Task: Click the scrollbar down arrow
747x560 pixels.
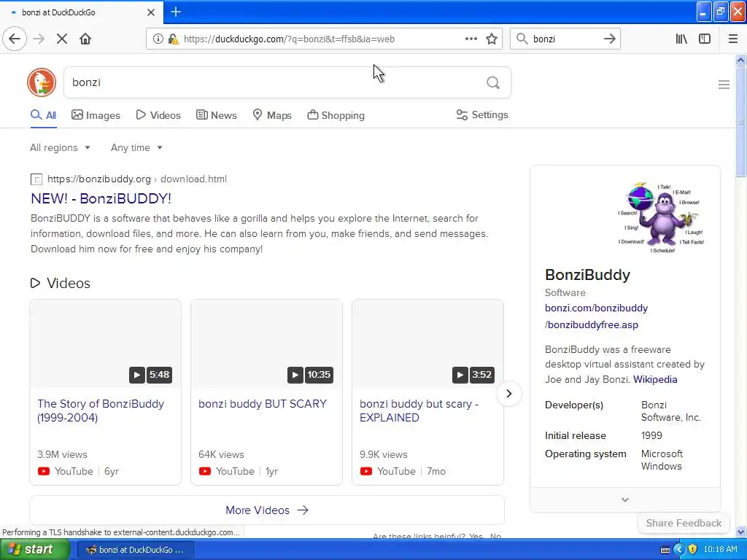Action: point(741,532)
